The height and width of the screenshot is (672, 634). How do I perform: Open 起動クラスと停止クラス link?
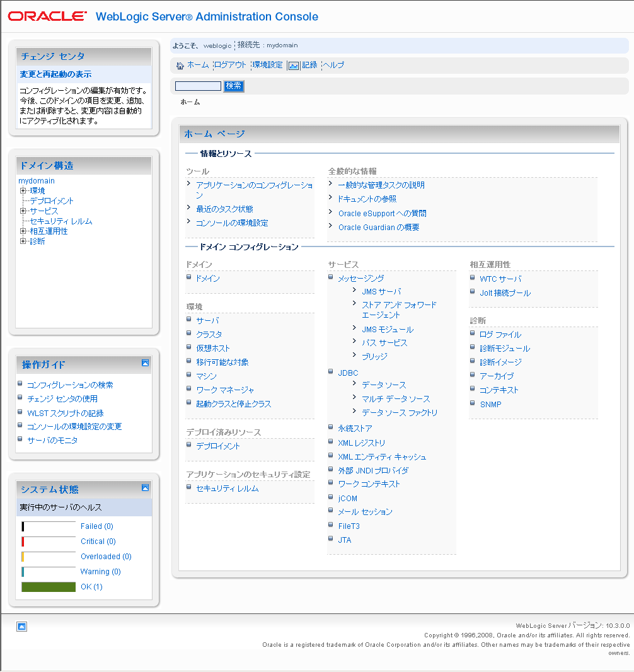tap(233, 404)
